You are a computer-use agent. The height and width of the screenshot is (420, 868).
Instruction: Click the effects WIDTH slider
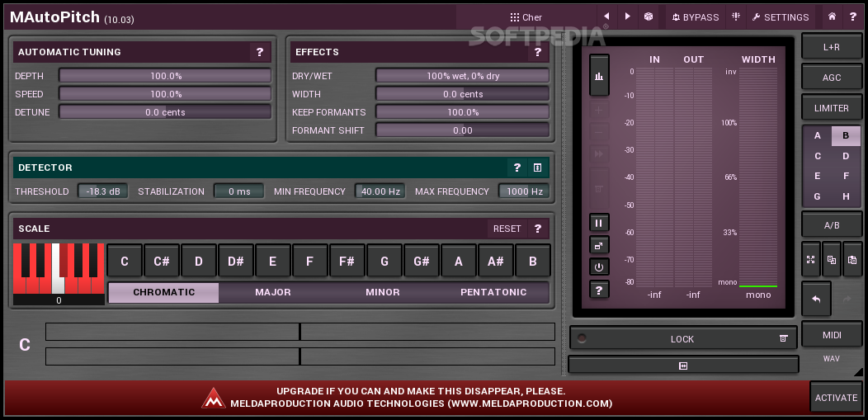(462, 94)
